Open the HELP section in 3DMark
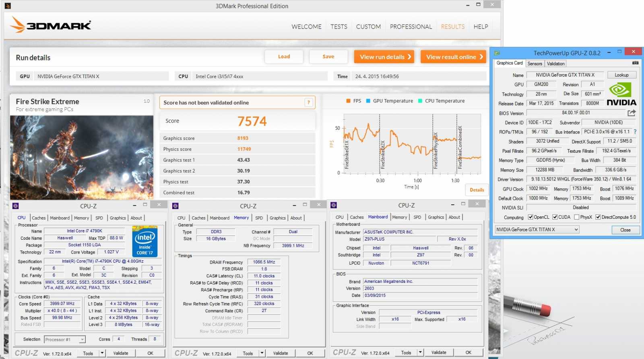Screen dimensions: 644x359 pos(481,27)
